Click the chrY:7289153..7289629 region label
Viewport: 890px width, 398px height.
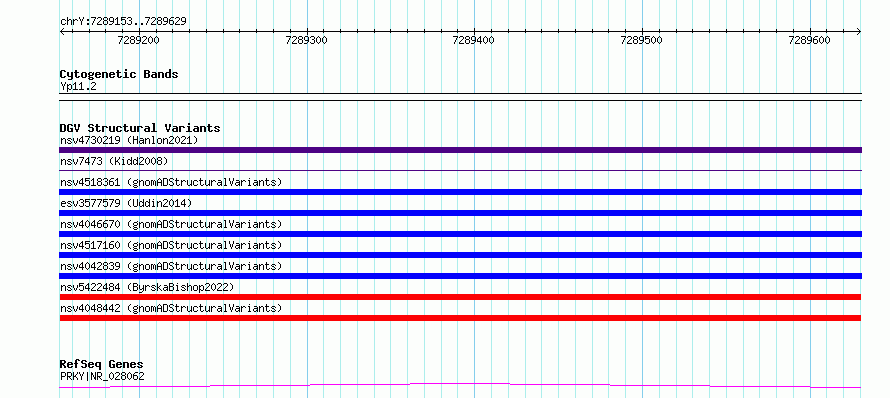coord(123,22)
